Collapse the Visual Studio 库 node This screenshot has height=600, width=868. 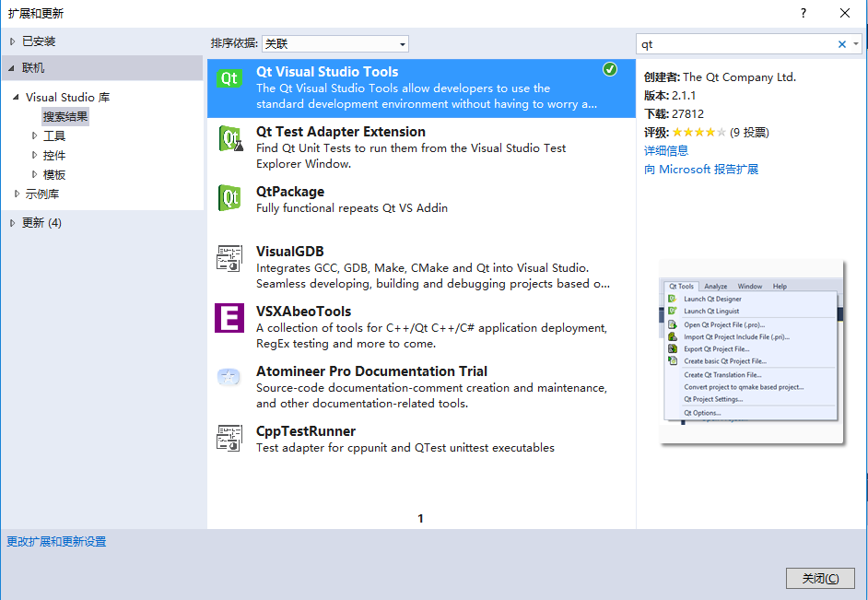click(x=16, y=97)
